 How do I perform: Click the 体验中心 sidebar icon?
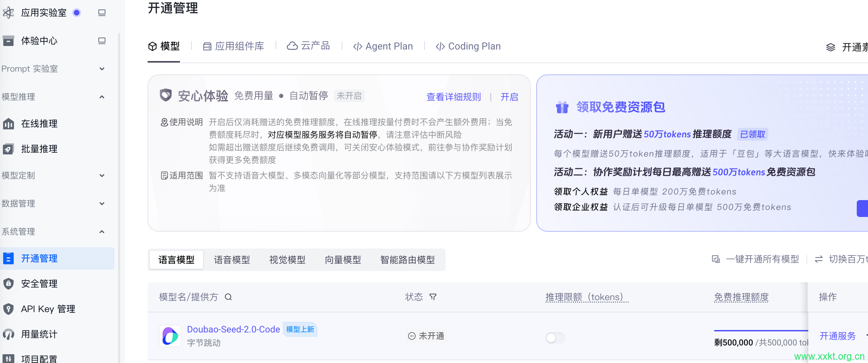(8, 41)
